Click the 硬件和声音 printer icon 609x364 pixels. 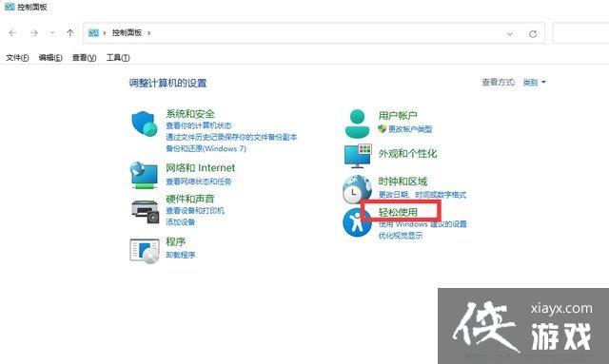[x=146, y=212]
